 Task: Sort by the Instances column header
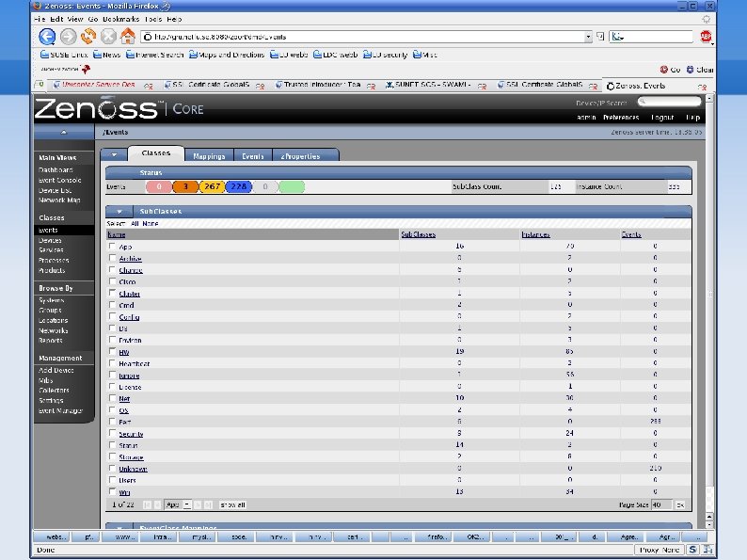point(535,234)
